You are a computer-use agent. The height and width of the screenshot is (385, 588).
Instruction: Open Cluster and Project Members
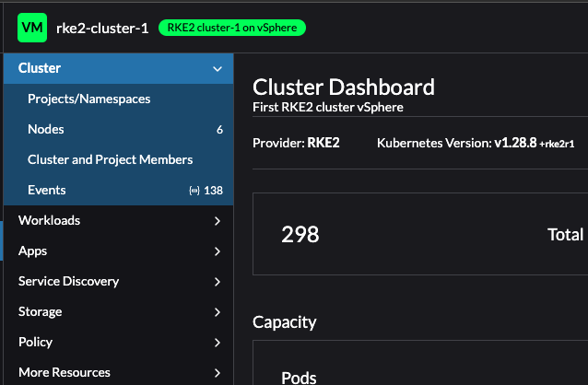[x=119, y=159]
